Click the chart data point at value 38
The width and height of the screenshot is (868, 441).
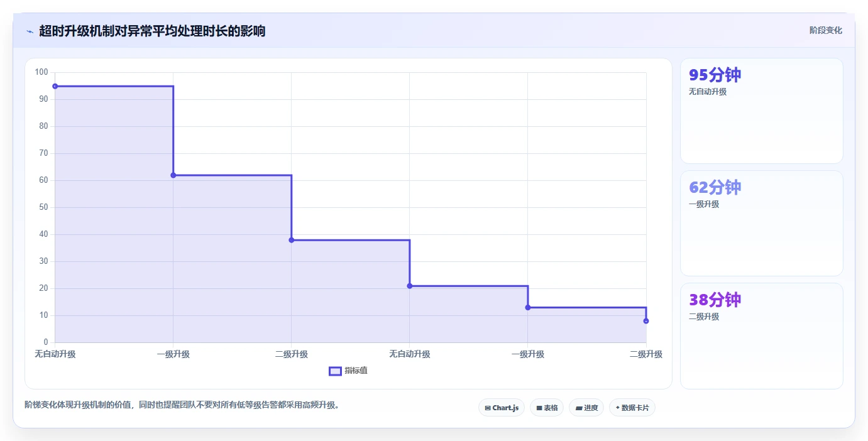tap(292, 240)
